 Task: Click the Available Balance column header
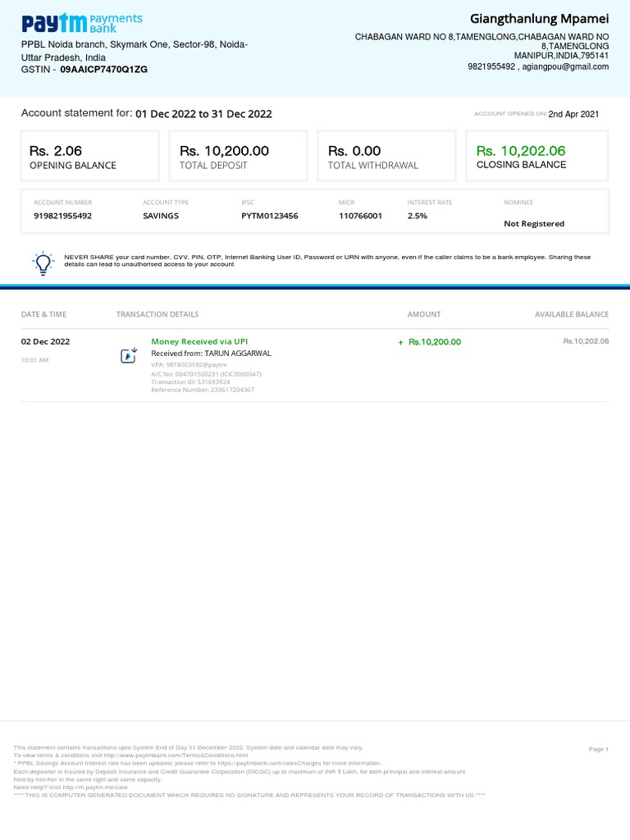click(x=572, y=314)
